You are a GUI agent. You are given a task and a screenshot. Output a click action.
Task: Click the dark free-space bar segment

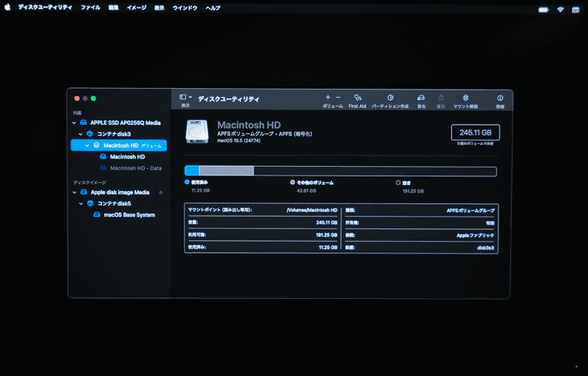pyautogui.click(x=375, y=171)
